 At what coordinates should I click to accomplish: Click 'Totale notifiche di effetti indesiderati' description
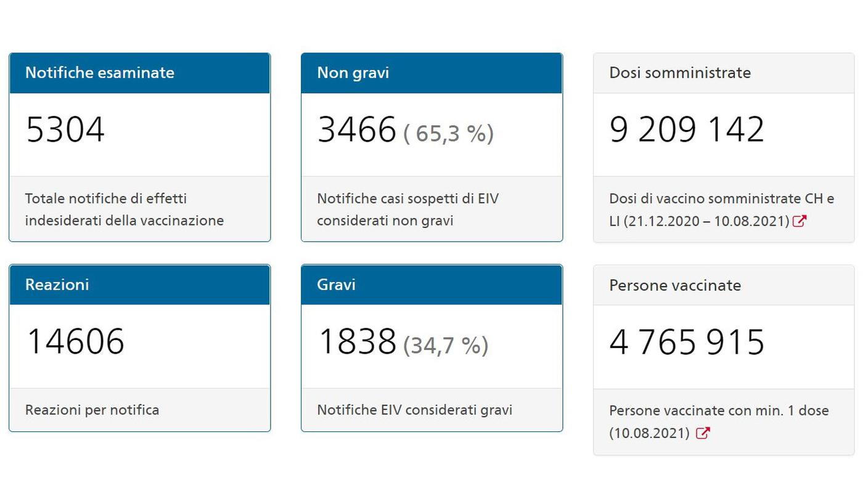click(x=124, y=209)
